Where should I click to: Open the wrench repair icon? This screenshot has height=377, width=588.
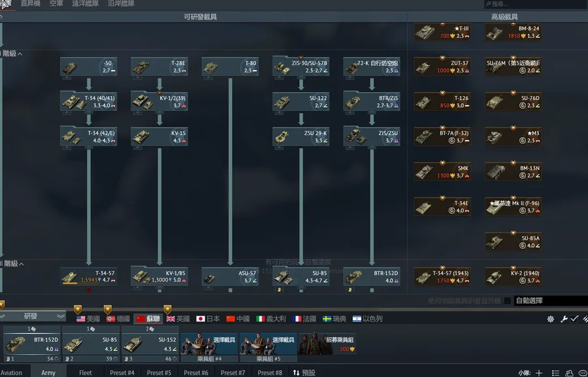564,319
